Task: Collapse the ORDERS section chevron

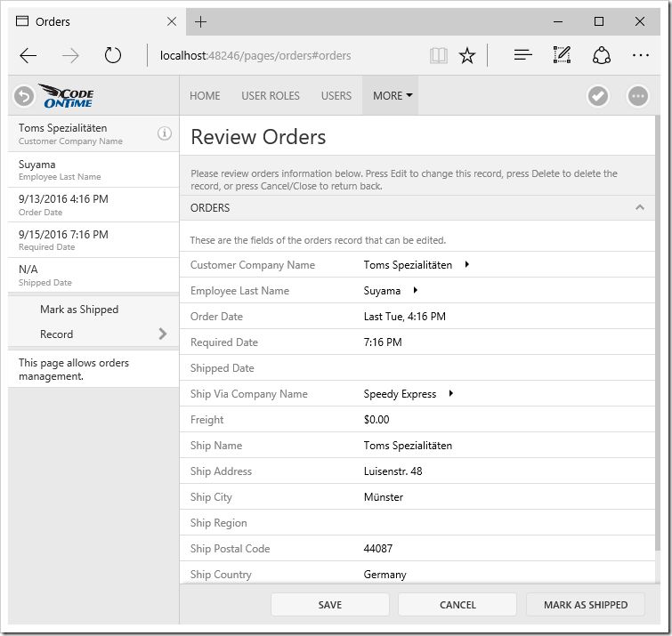Action: pos(640,208)
